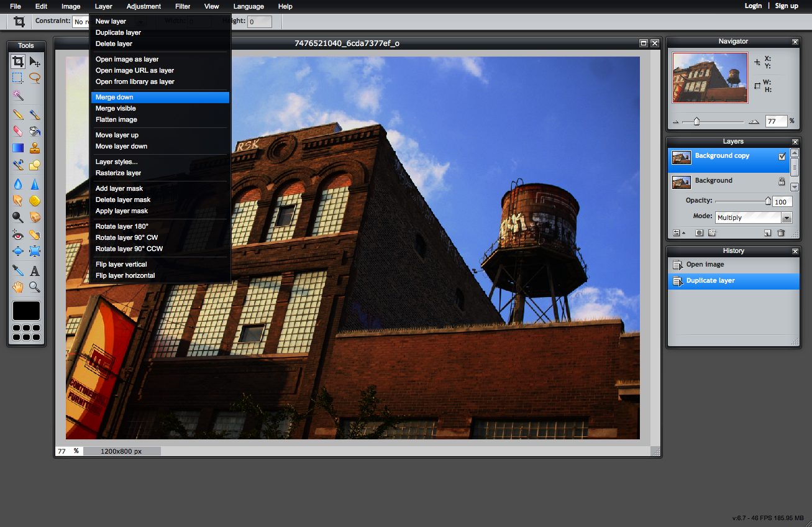
Task: Select the Zoom magnifier tool
Action: click(x=35, y=287)
